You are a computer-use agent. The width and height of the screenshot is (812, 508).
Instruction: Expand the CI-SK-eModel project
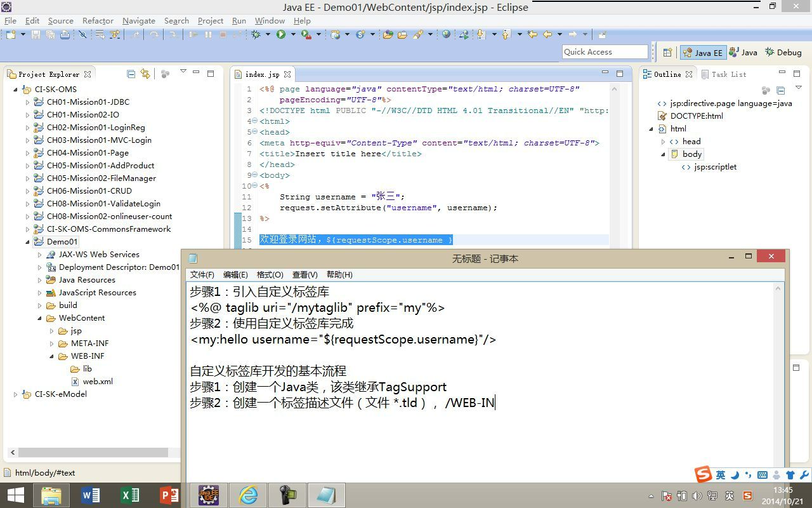coord(16,394)
